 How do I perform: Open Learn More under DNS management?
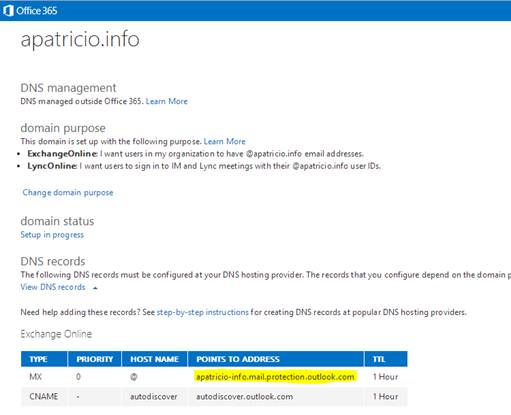[167, 101]
